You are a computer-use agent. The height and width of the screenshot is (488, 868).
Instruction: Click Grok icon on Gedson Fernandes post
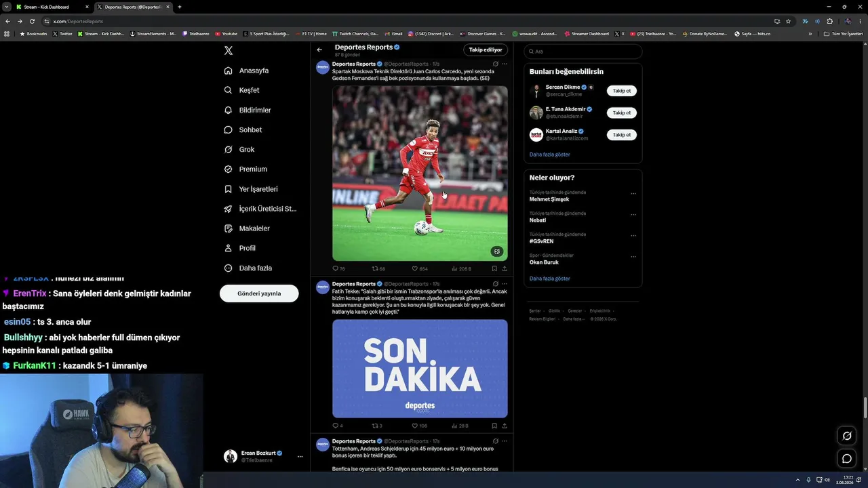496,64
